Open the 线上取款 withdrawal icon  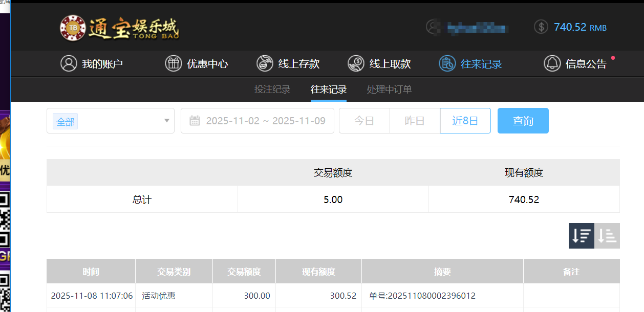tap(355, 63)
